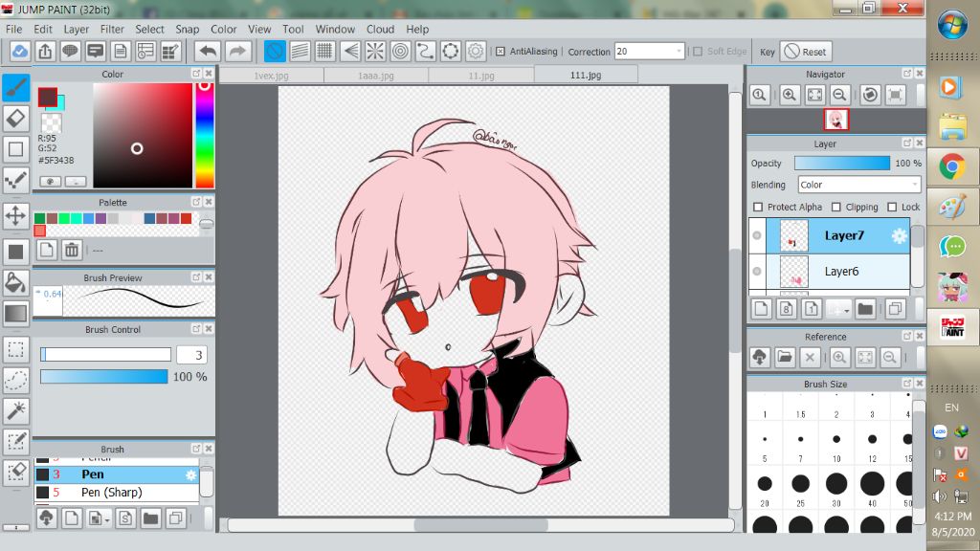Turn snap off with the blue icon

[275, 52]
